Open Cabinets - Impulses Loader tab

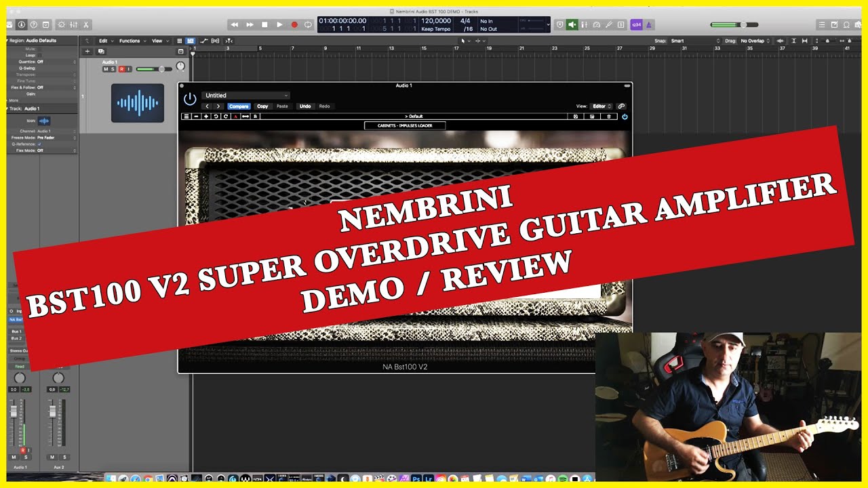click(405, 125)
